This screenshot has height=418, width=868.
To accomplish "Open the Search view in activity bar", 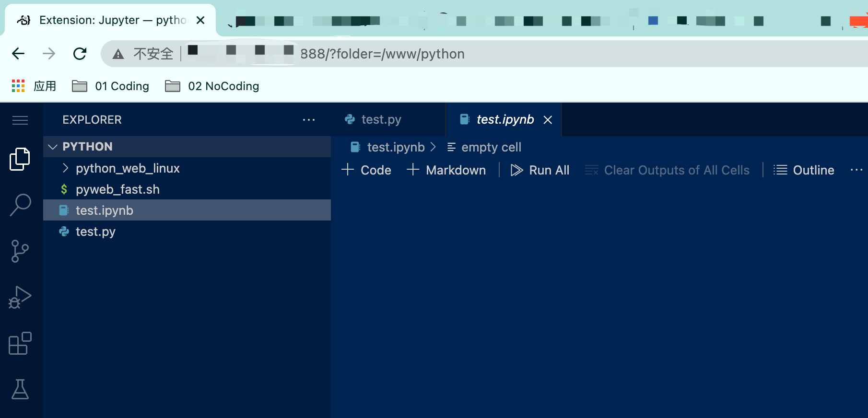I will click(x=20, y=205).
